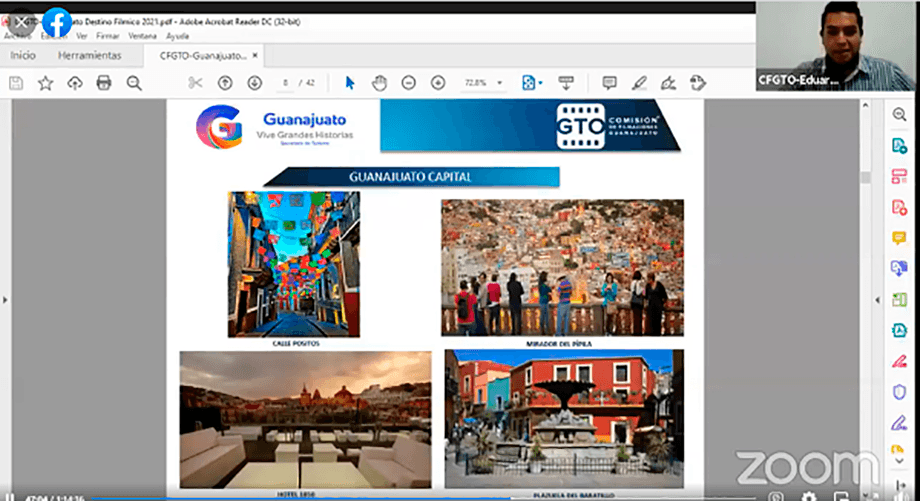
Task: Go to the previous page arrow
Action: click(x=225, y=83)
